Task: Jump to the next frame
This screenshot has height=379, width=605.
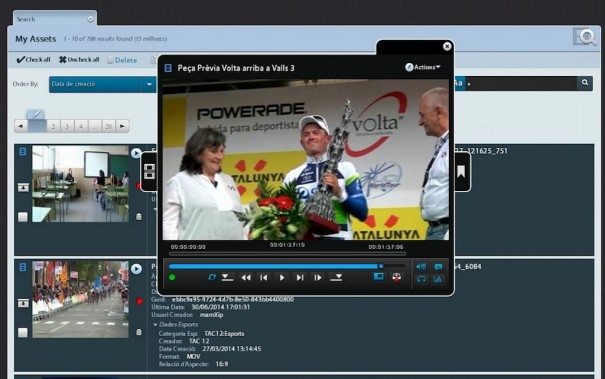Action: 300,277
